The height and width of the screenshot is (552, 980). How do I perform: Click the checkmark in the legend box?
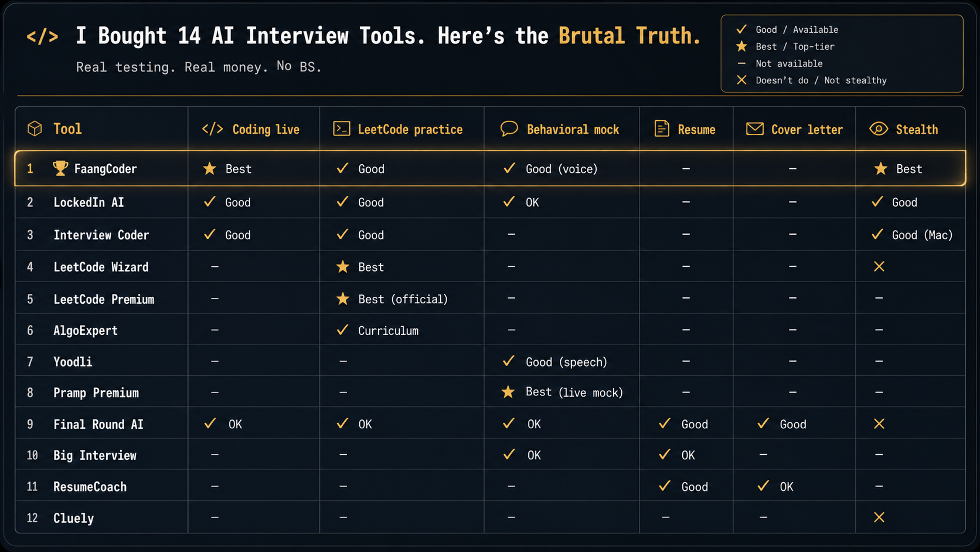(741, 29)
